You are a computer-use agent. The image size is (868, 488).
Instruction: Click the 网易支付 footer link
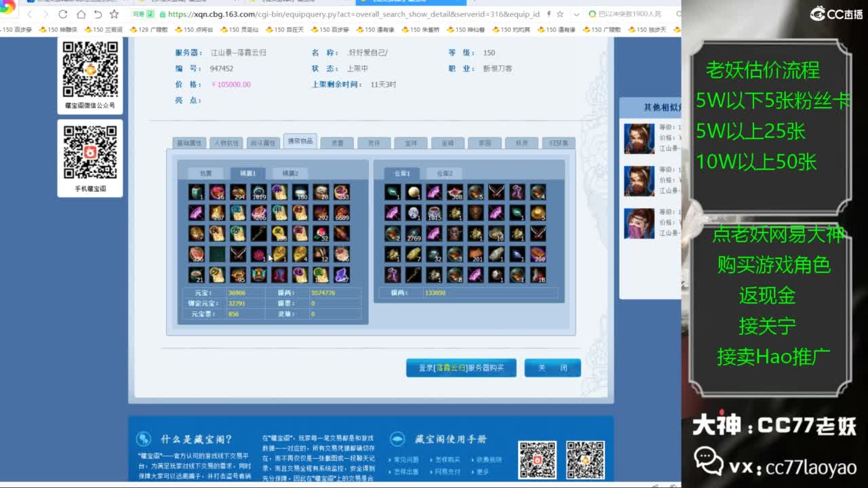coord(446,472)
